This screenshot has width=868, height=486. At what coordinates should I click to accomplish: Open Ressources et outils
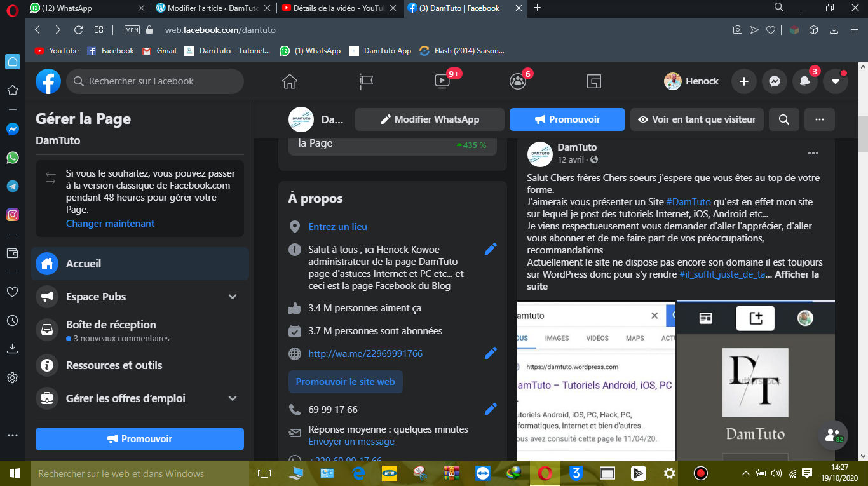click(x=140, y=365)
